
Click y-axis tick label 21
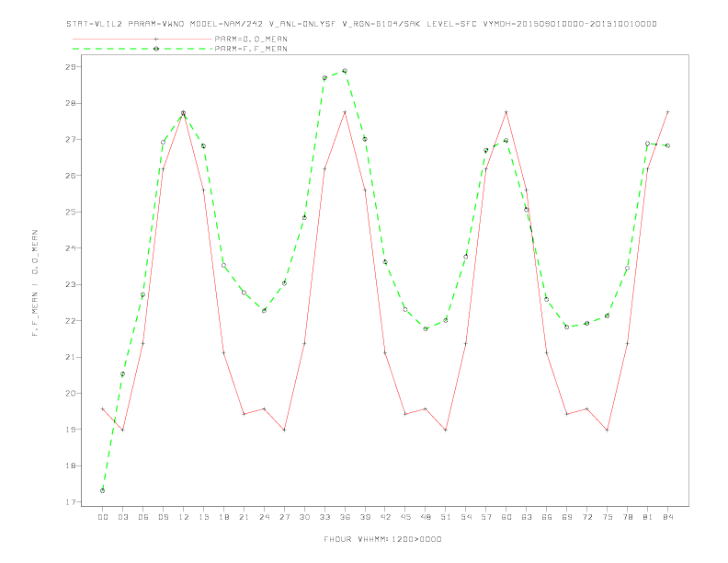[x=71, y=357]
